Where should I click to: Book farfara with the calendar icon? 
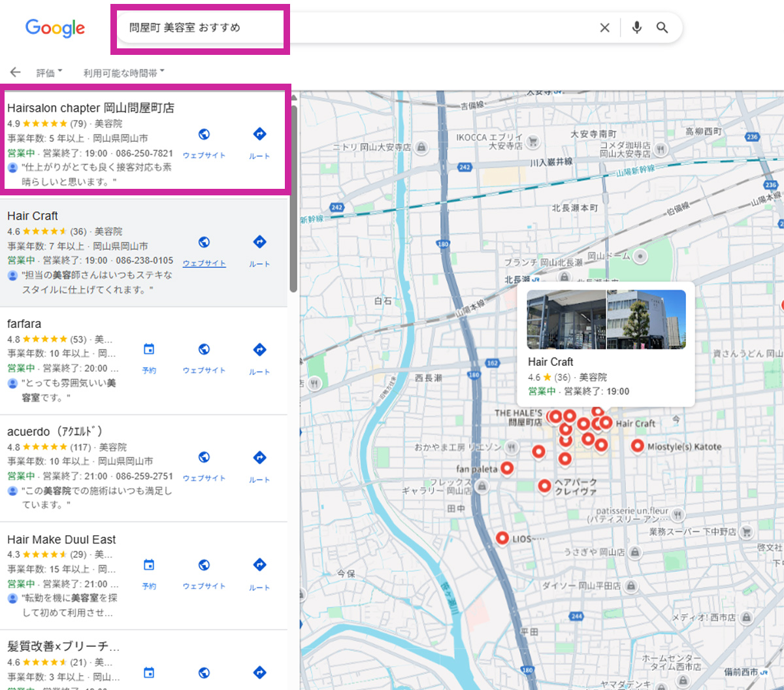point(149,350)
